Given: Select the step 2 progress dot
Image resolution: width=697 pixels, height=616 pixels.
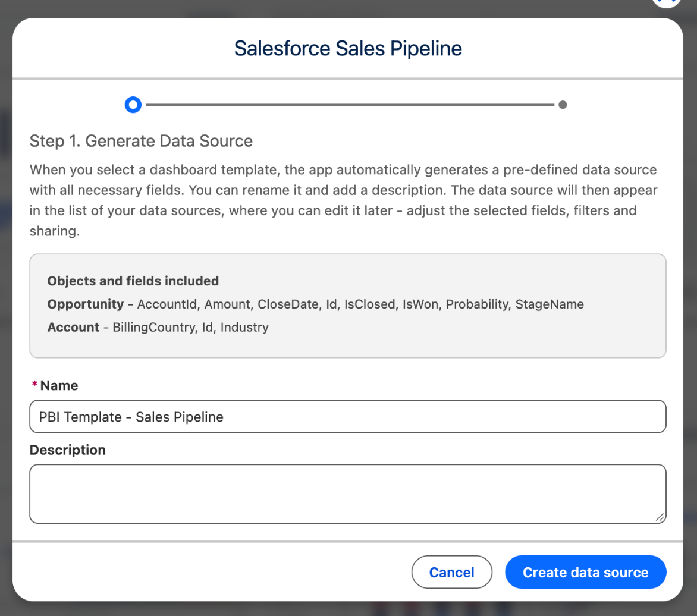Looking at the screenshot, I should [x=563, y=105].
